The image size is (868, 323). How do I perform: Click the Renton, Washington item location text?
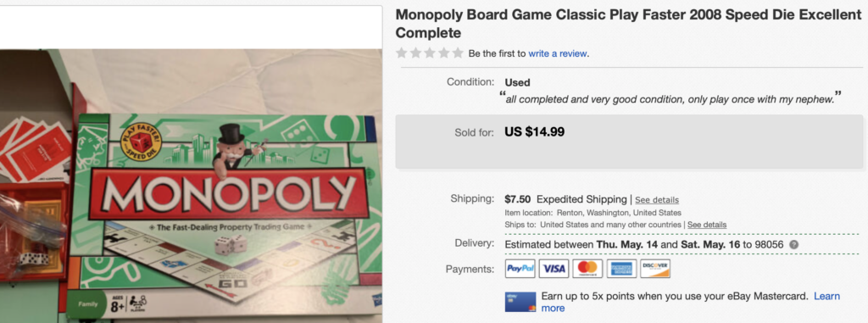(x=619, y=213)
